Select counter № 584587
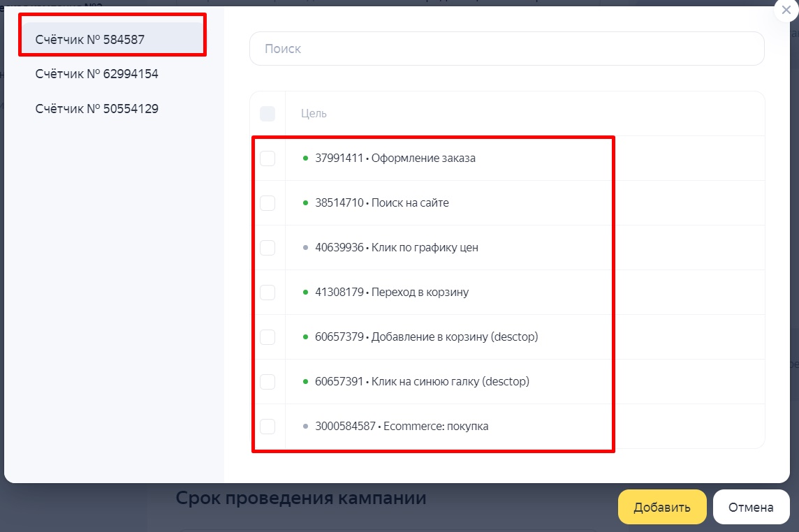 coord(112,39)
